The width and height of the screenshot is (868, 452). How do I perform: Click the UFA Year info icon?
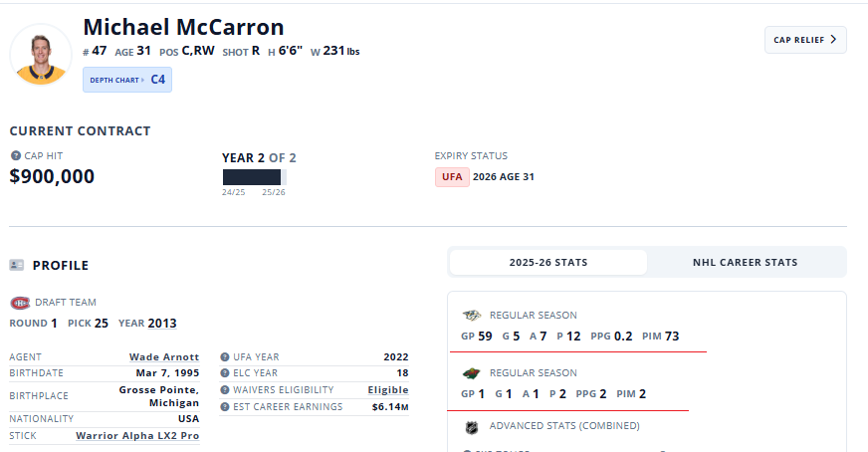(x=225, y=357)
